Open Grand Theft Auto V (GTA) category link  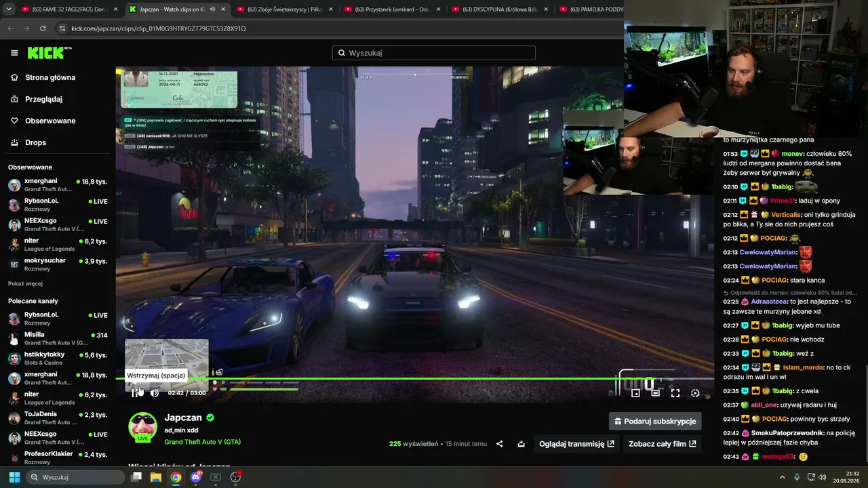[x=202, y=442]
